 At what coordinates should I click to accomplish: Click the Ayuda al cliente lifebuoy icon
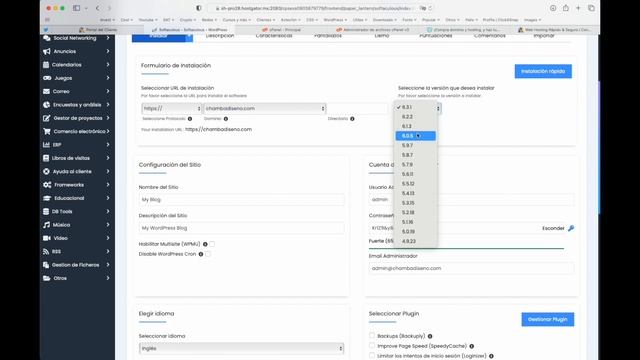47,171
